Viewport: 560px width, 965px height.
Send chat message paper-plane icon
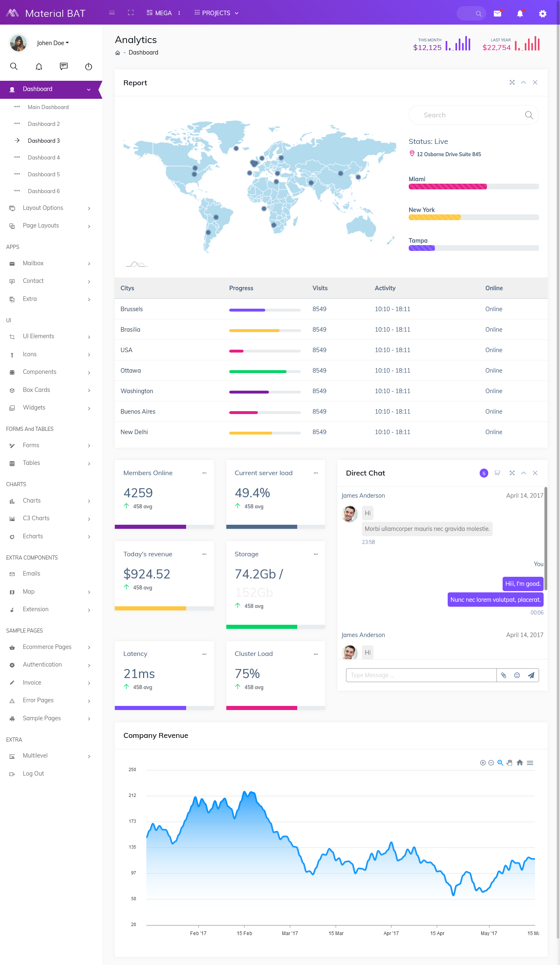click(531, 675)
